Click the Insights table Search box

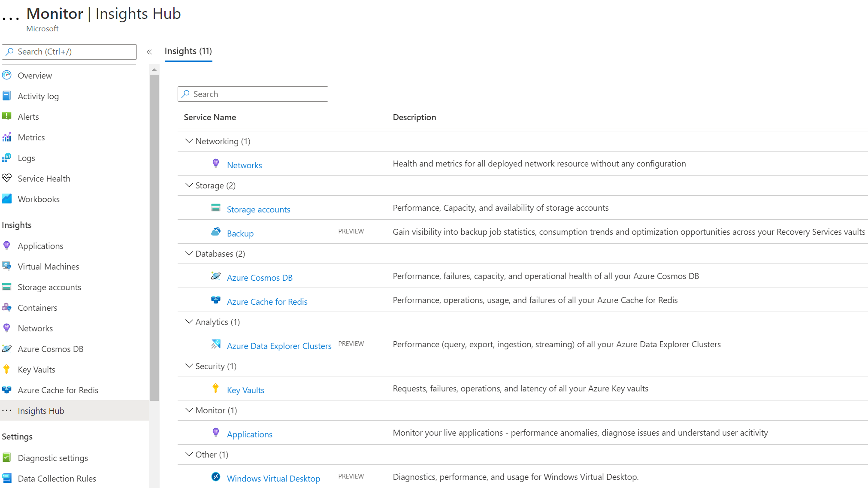tap(253, 94)
